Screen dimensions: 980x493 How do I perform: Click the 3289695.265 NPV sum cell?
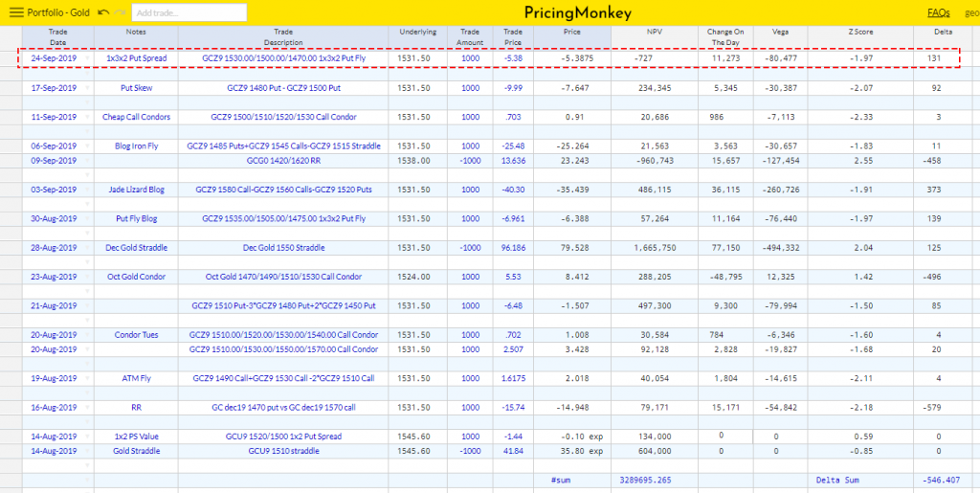pyautogui.click(x=656, y=480)
